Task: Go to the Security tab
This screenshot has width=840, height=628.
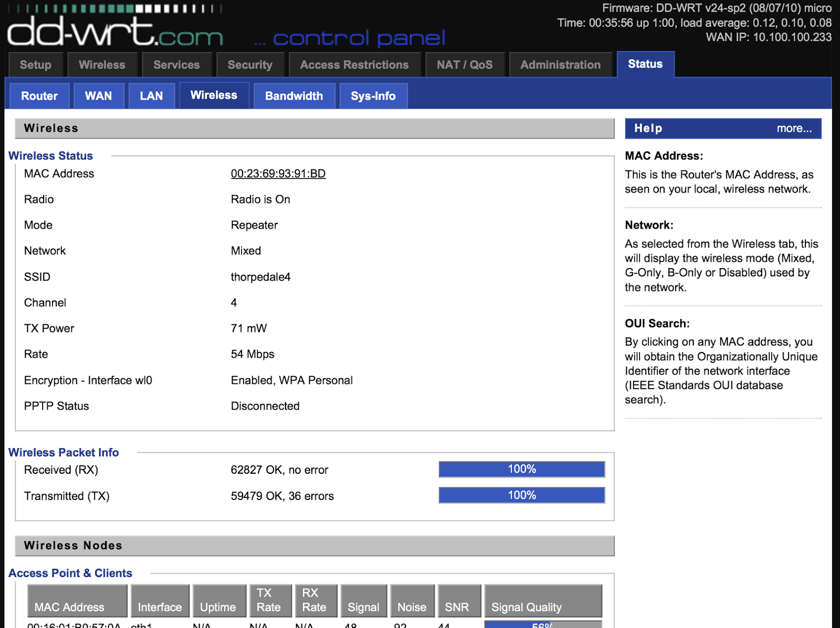Action: click(250, 65)
